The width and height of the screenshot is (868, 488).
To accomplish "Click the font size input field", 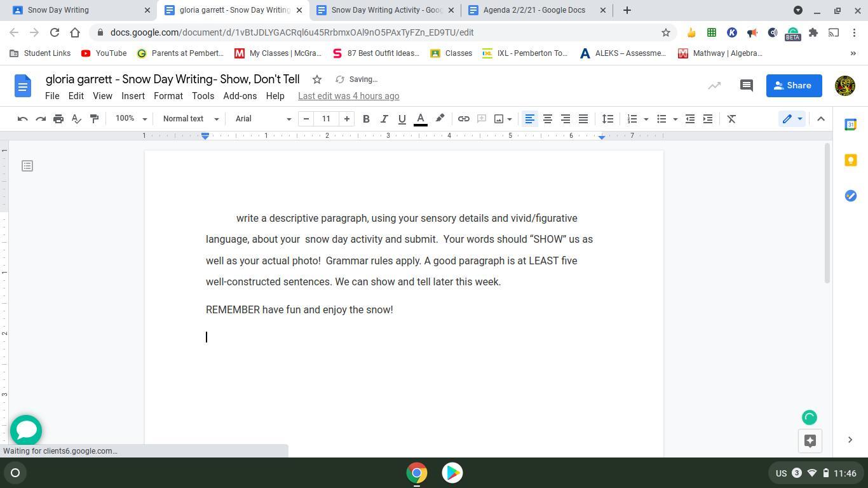I will coord(326,119).
